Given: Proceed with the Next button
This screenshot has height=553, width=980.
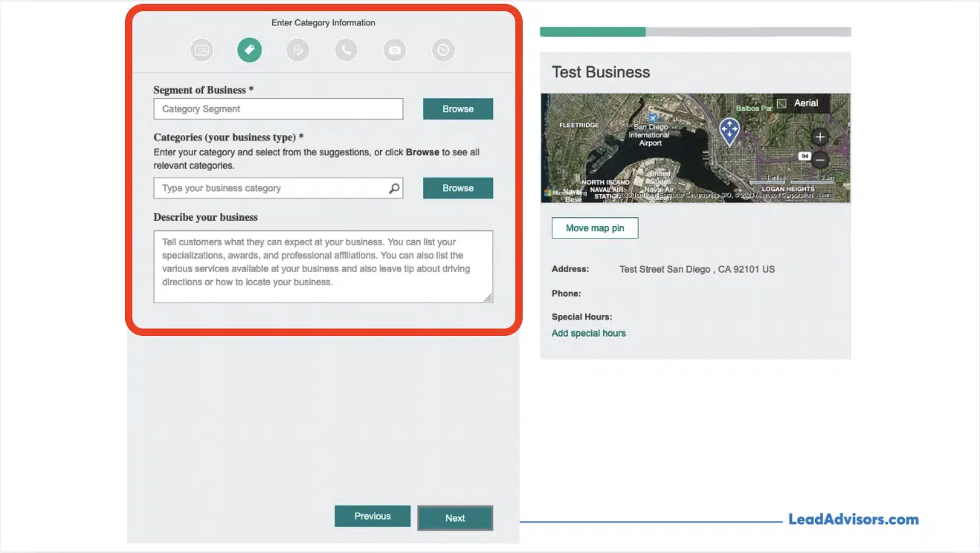Looking at the screenshot, I should click(x=455, y=518).
